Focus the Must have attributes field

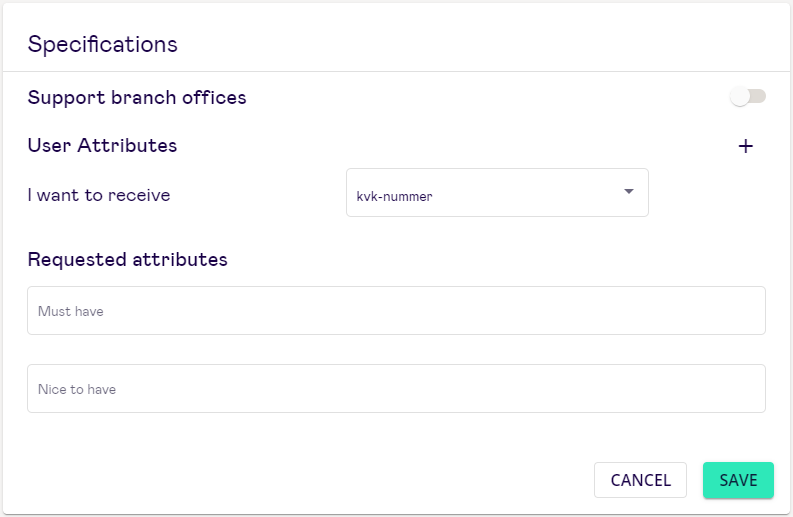[x=396, y=311]
